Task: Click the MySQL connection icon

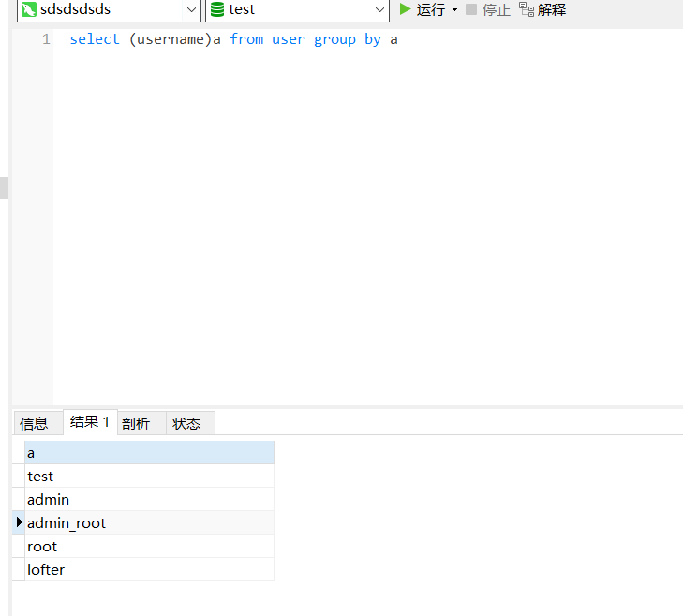Action: [x=29, y=9]
